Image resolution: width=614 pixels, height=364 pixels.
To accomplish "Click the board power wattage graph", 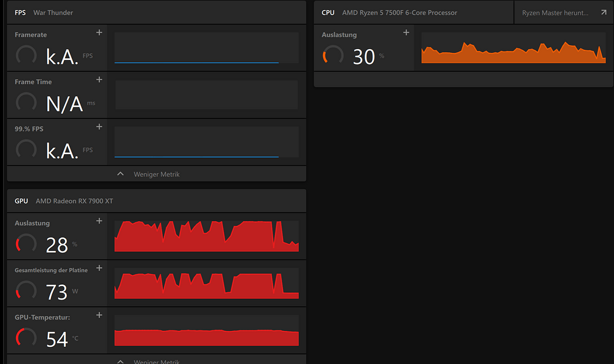I will (x=206, y=284).
